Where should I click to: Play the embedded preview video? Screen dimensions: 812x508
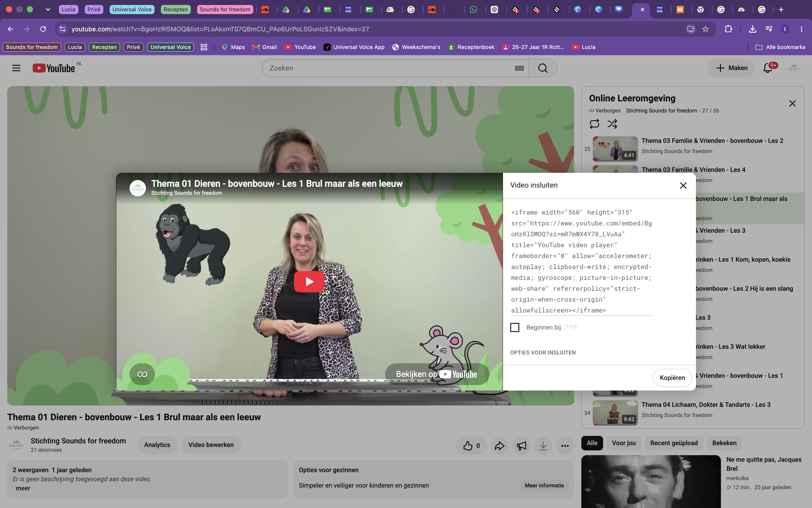click(x=309, y=281)
